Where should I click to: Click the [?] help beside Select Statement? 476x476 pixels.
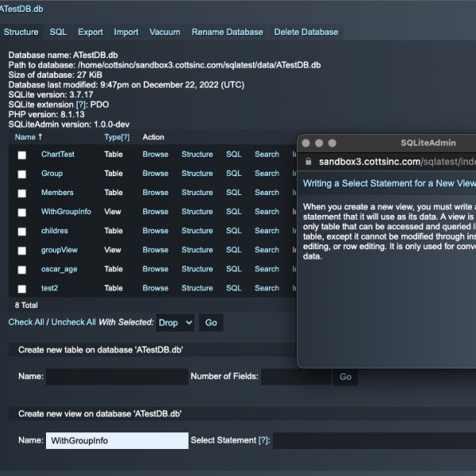click(x=264, y=440)
